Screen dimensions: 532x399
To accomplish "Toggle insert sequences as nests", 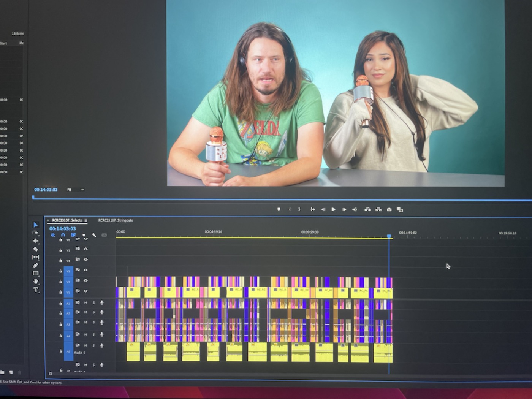I will [x=53, y=235].
